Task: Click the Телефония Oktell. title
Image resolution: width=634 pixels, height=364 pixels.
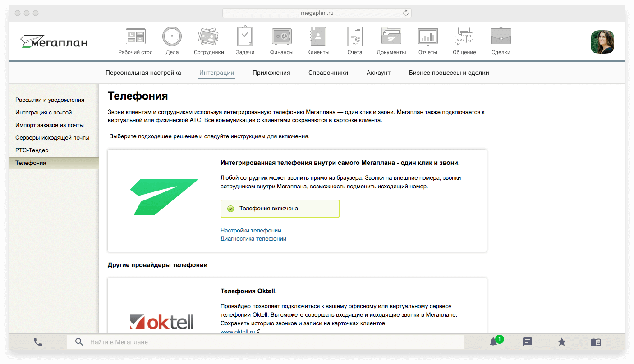Action: tap(248, 291)
